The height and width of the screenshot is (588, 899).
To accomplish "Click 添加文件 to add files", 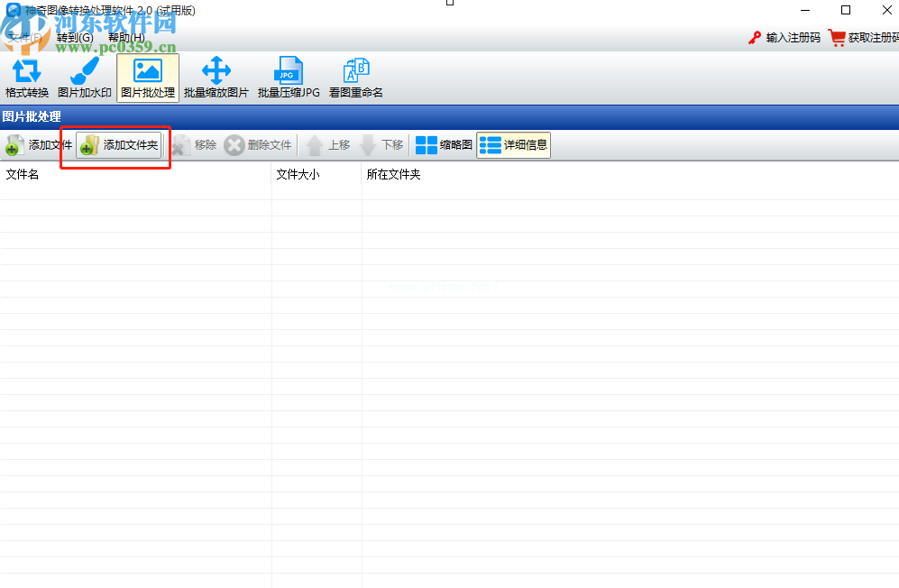I will [x=38, y=145].
